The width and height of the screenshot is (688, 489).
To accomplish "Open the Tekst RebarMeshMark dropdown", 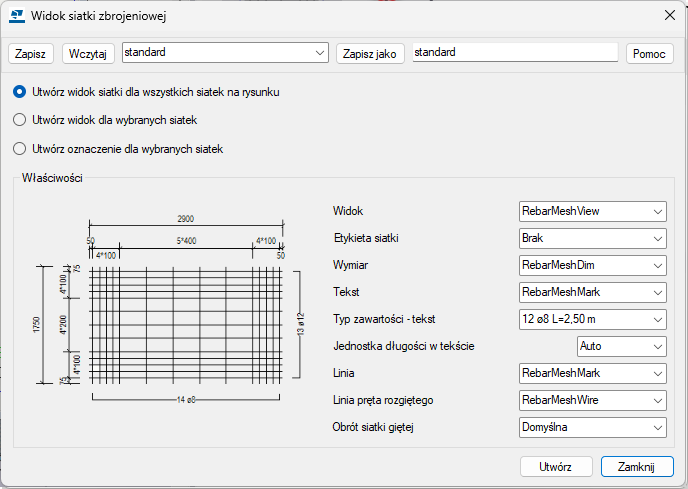I will (592, 292).
